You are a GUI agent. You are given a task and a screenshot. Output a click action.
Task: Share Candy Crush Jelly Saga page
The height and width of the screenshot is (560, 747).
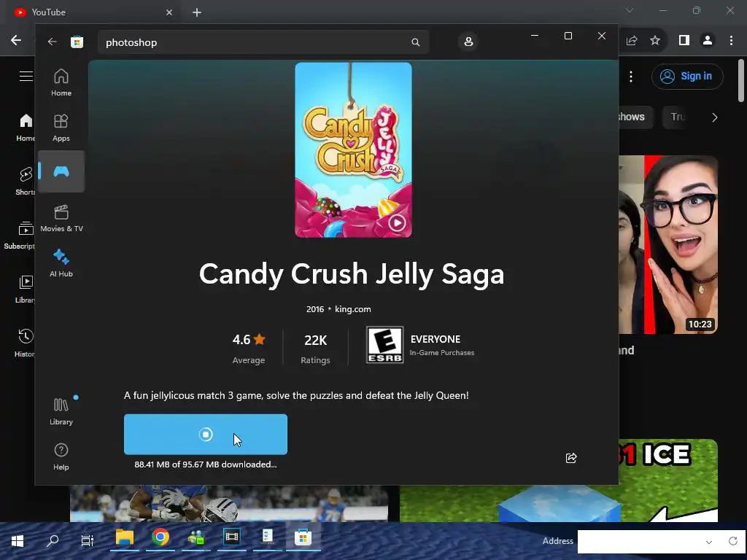point(570,458)
